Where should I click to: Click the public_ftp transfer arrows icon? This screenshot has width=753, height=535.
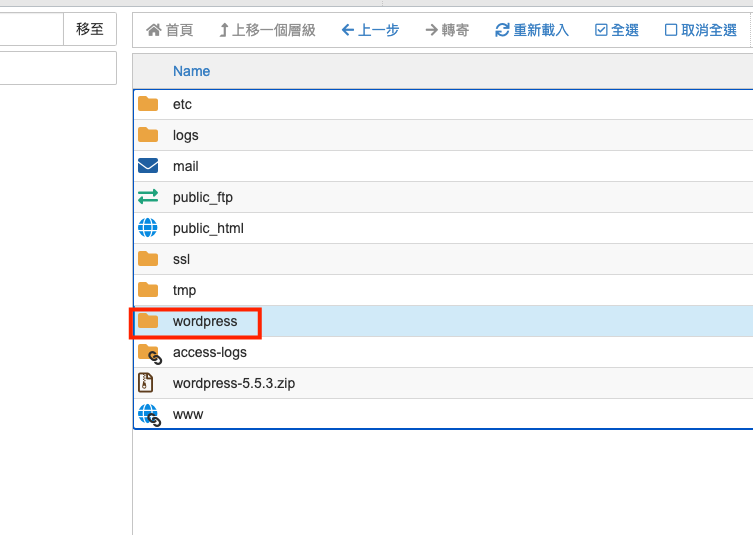click(x=148, y=196)
